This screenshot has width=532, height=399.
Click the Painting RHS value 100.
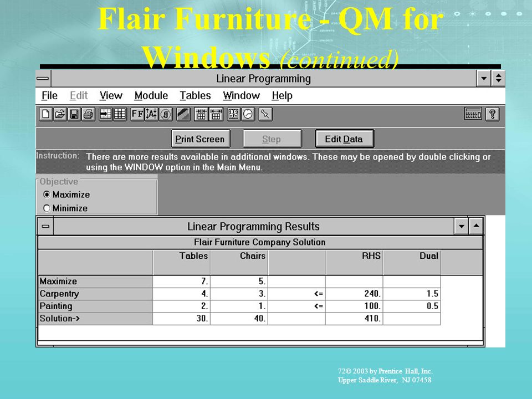click(x=355, y=306)
